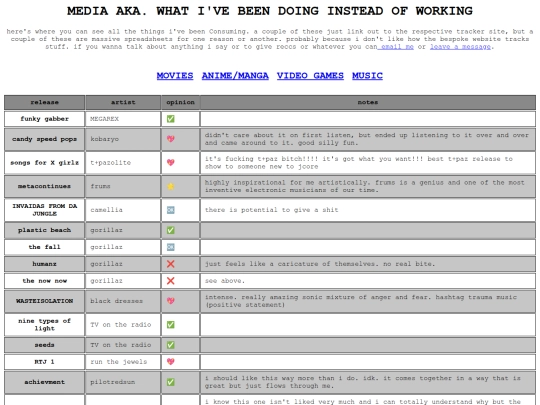Viewport: 540px width, 405px height.
Task: Select the 'the fall' release cell
Action: point(44,247)
